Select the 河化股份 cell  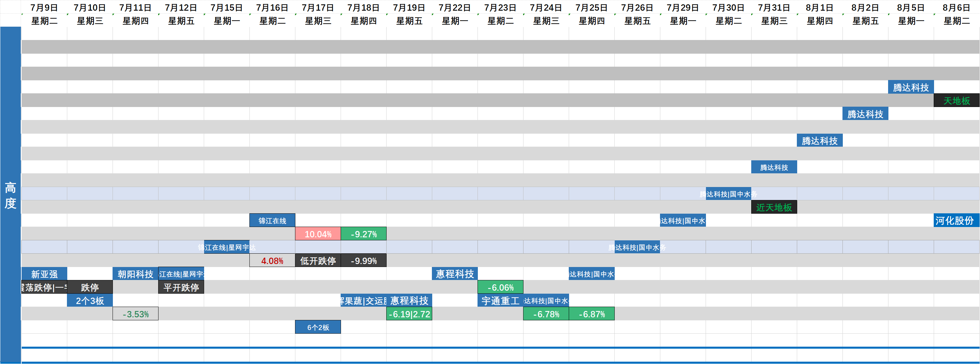(x=957, y=220)
